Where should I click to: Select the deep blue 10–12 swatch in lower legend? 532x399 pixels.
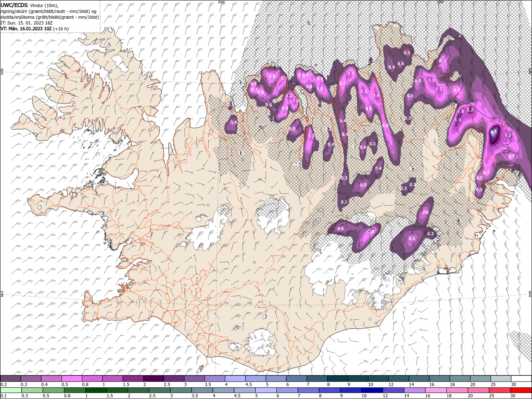pos(372,390)
